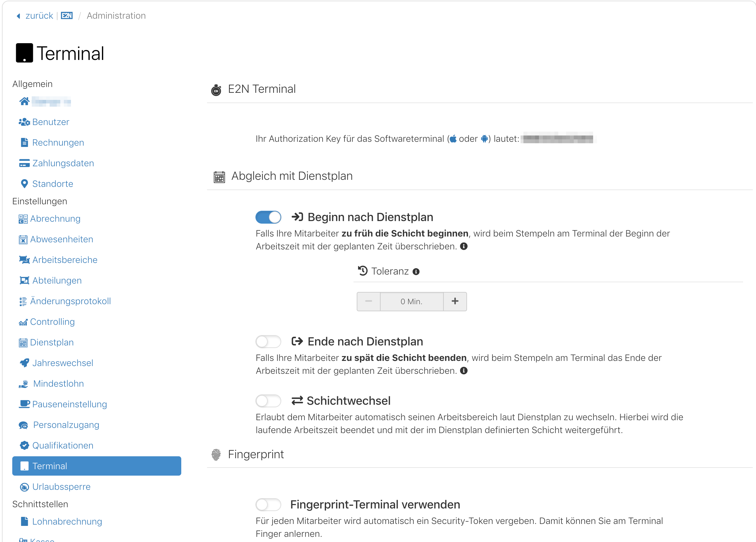This screenshot has width=756, height=542.
Task: Enable the Ende nach Dienstplan toggle
Action: [268, 342]
